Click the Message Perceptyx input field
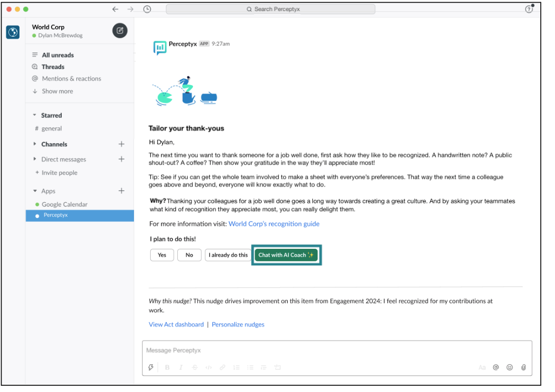This screenshot has height=392, width=555. (x=337, y=351)
